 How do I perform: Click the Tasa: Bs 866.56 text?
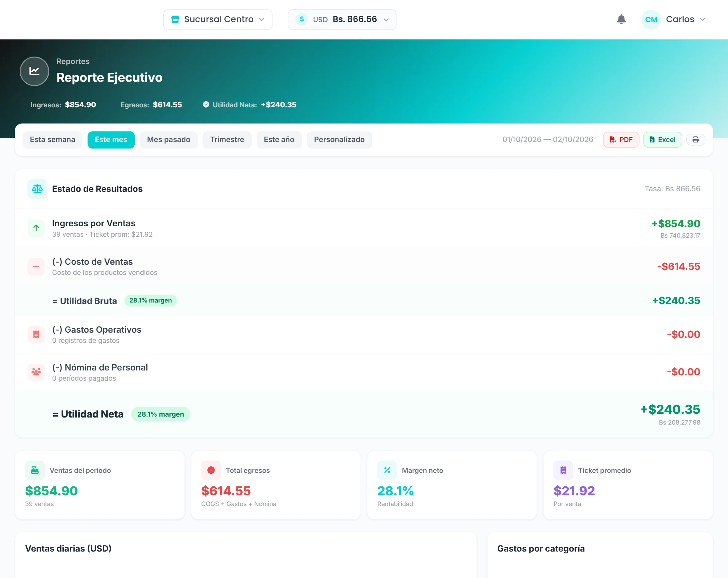click(x=672, y=189)
